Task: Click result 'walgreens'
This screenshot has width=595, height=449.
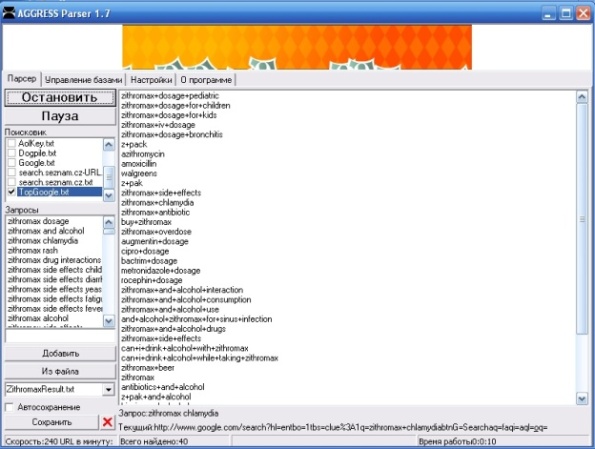Action: pyautogui.click(x=139, y=173)
